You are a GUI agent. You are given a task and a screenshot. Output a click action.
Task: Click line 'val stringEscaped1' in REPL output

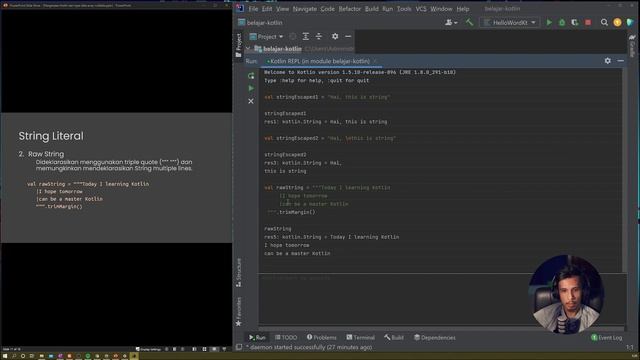(327, 97)
